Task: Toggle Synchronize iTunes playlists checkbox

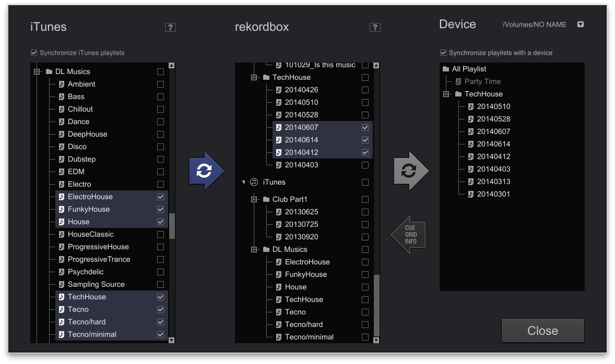Action: tap(34, 53)
